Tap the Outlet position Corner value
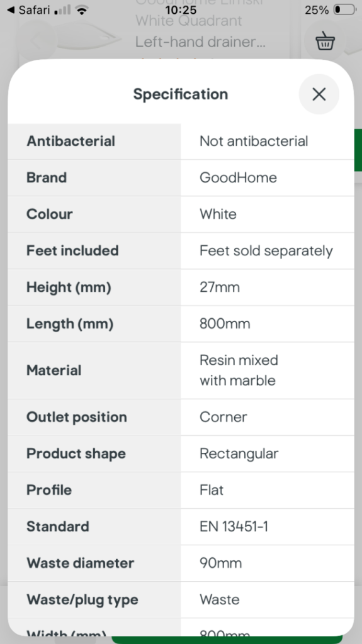Image resolution: width=362 pixels, height=644 pixels. (223, 417)
